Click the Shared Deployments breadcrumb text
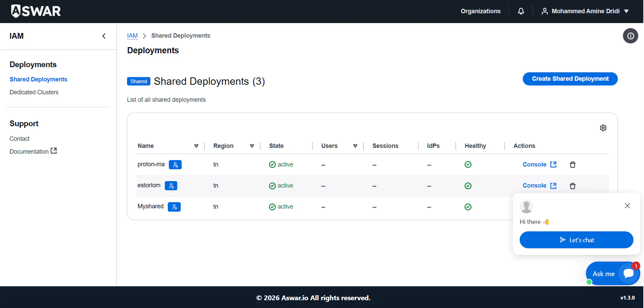644x308 pixels. pyautogui.click(x=181, y=36)
